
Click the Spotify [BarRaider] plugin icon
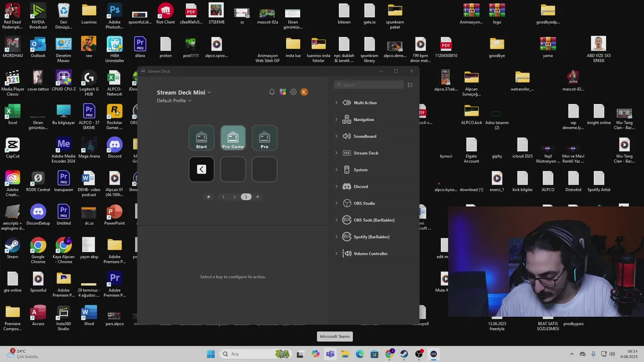[x=347, y=237]
